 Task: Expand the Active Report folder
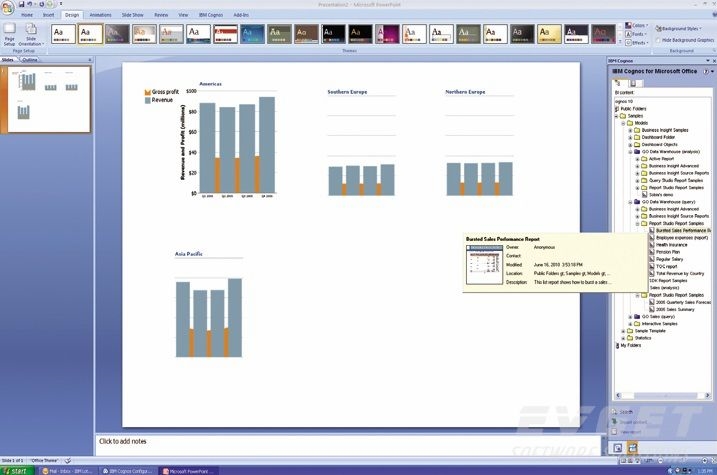[637, 159]
